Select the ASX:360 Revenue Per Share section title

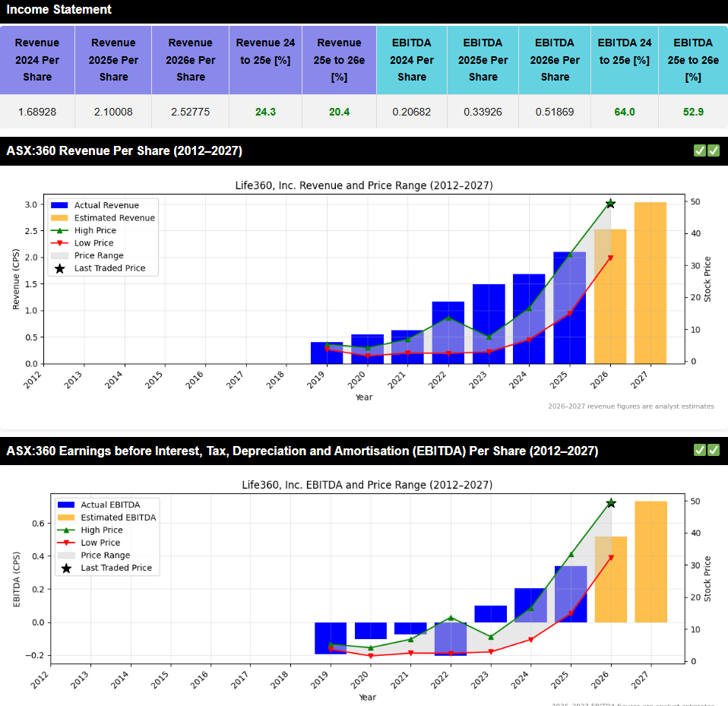point(125,151)
